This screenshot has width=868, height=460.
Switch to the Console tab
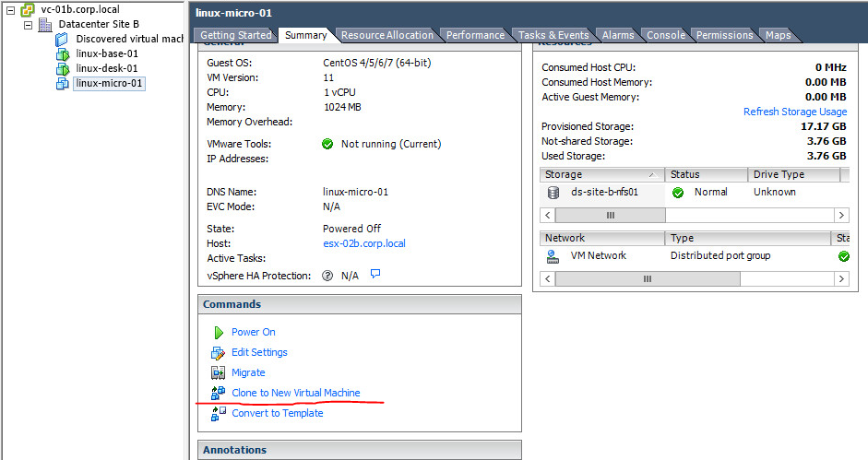tap(666, 35)
